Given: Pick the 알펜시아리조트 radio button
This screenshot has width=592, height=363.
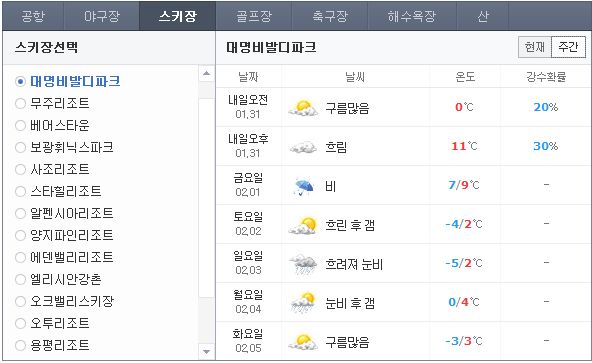Looking at the screenshot, I should [20, 213].
